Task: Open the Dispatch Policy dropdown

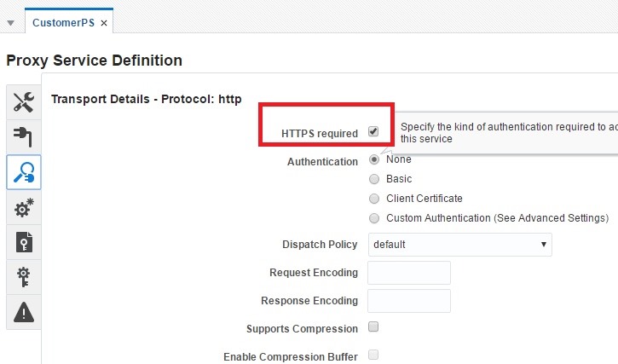Action: (460, 245)
